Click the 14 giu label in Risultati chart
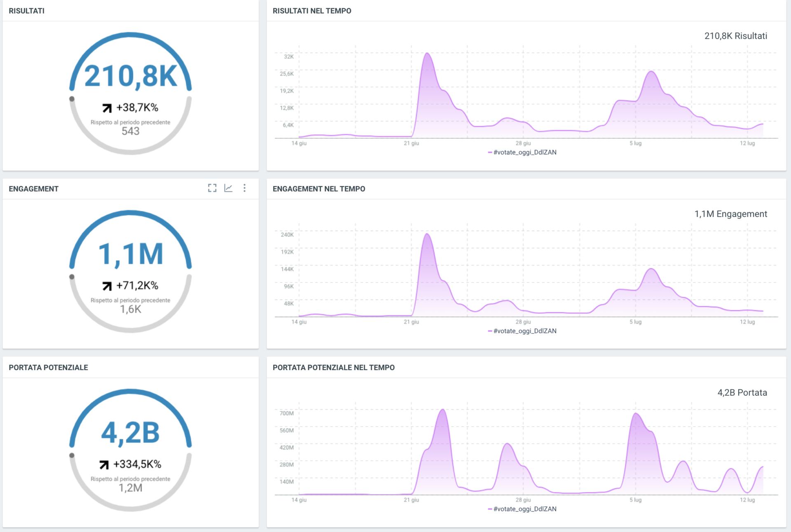Viewport: 791px width, 532px height. point(299,143)
